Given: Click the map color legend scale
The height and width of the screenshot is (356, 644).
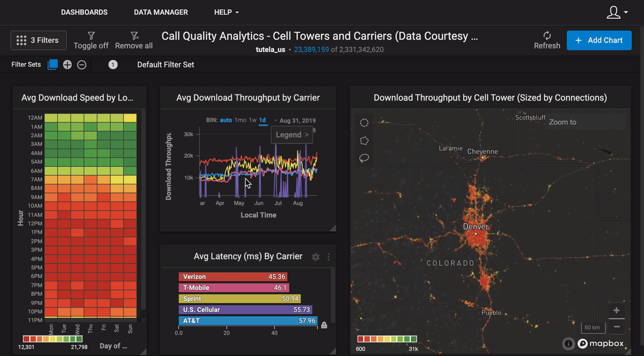Looking at the screenshot, I should click(387, 339).
